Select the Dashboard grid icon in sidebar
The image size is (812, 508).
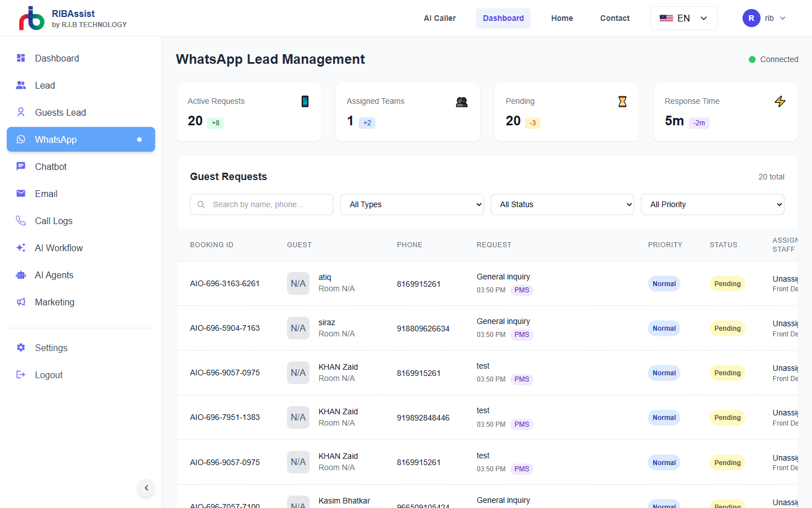21,58
